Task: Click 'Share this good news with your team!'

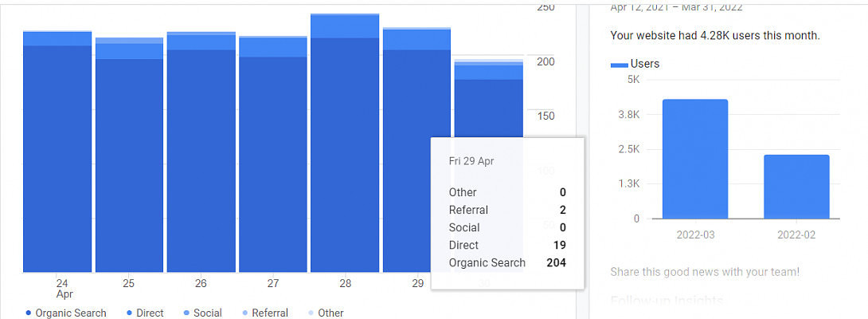Action: [x=705, y=272]
